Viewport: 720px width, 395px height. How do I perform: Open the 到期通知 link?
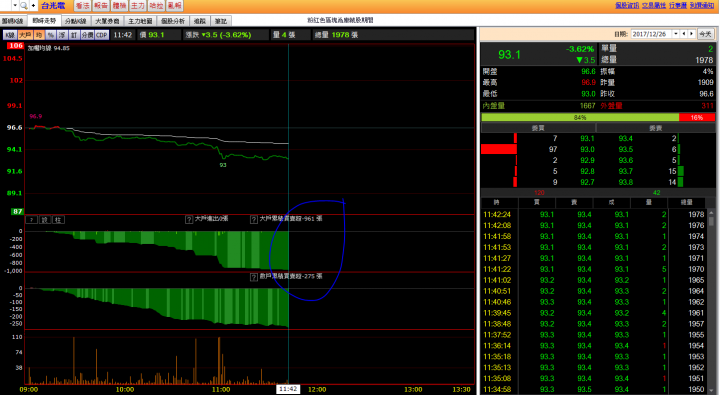click(702, 6)
